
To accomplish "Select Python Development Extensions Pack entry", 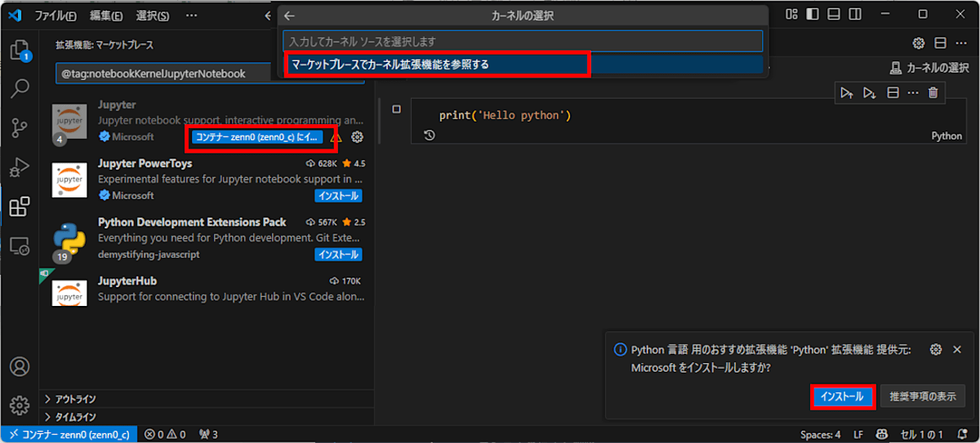I will (207, 238).
